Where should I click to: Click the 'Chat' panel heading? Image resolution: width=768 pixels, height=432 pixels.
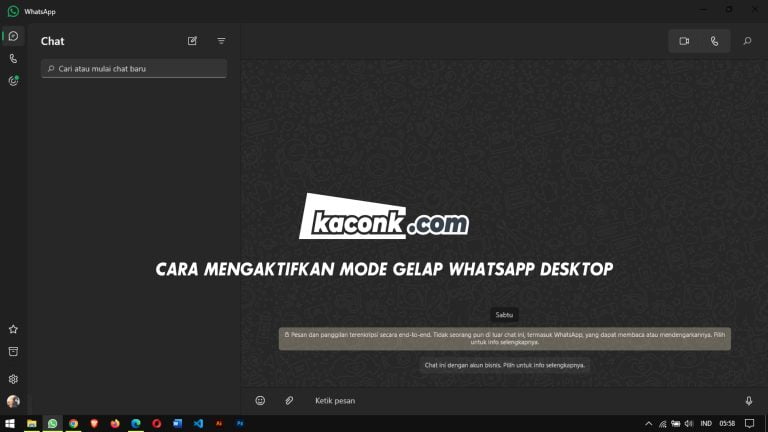coord(52,41)
